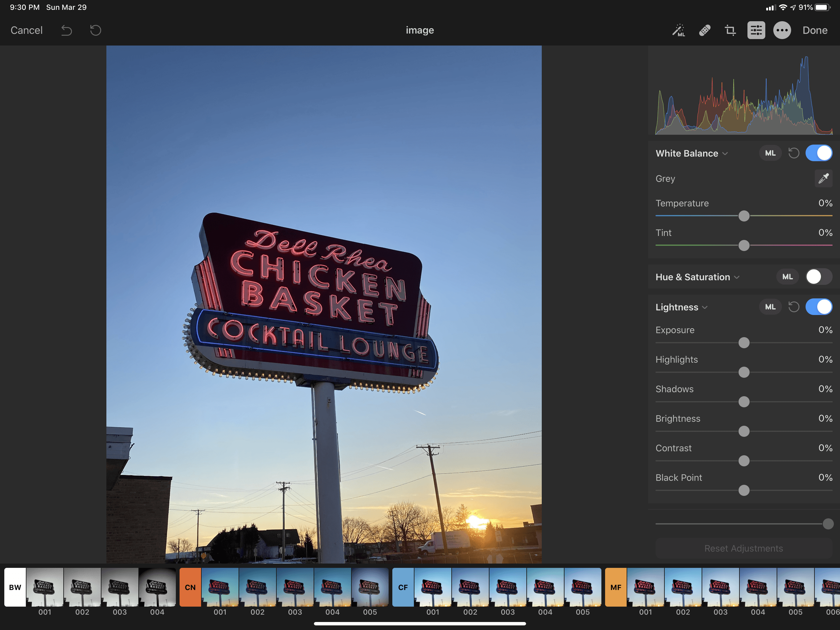Tap the Chicken Basket photo canvas
The image size is (840, 630).
(x=324, y=304)
